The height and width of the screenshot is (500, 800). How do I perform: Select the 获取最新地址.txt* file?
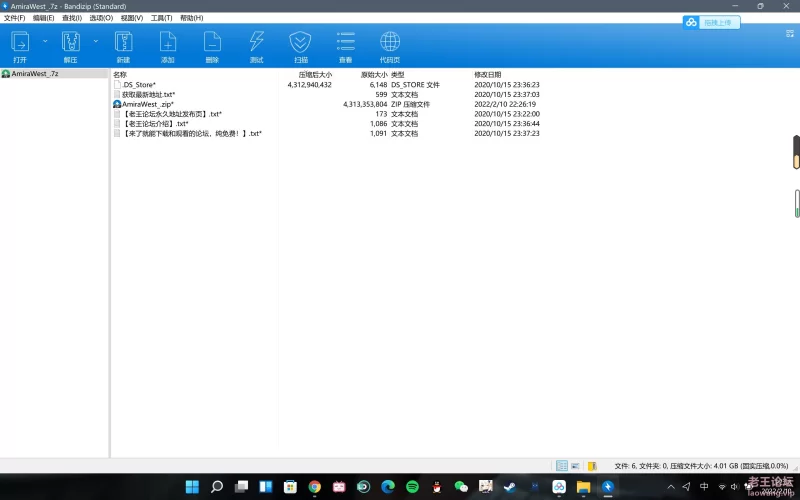click(x=148, y=94)
